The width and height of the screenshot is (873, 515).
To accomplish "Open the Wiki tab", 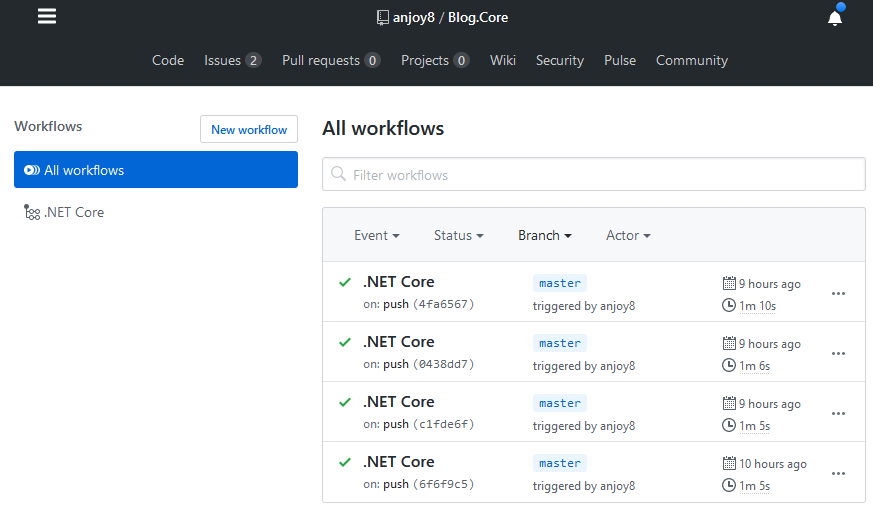I will (503, 60).
